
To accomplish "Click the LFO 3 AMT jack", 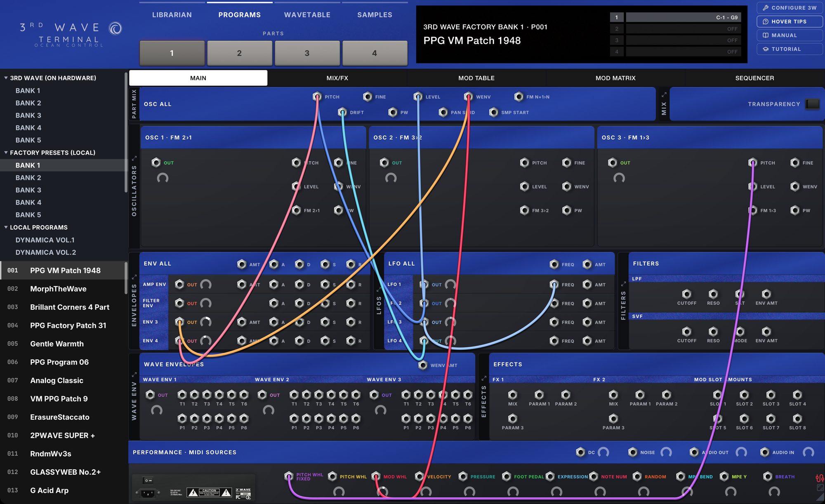I will pyautogui.click(x=587, y=322).
